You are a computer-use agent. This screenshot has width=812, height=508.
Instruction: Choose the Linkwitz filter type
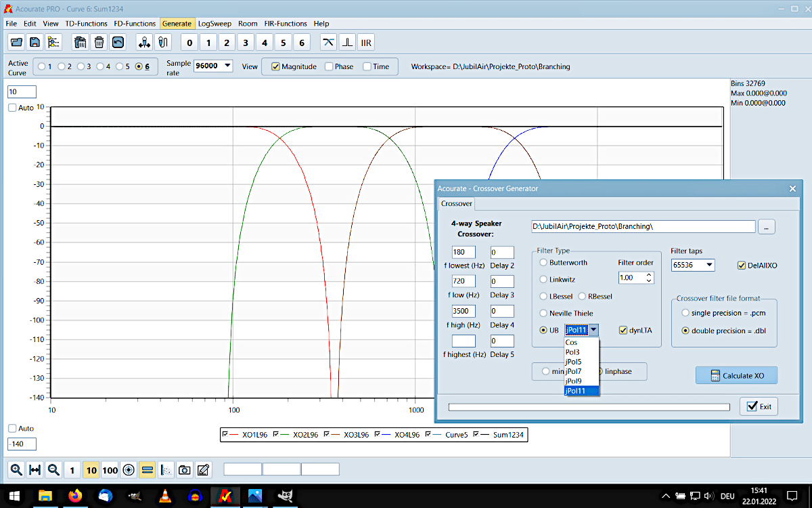(x=543, y=279)
